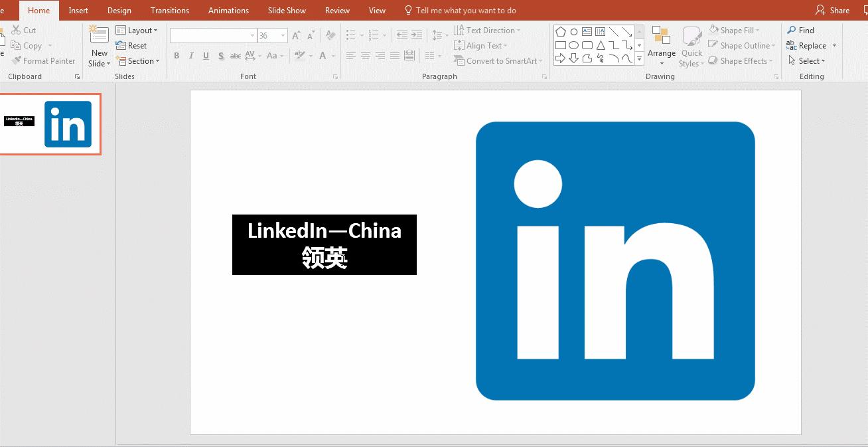Toggle text Shadow effect
The height and width of the screenshot is (447, 868).
coord(220,56)
